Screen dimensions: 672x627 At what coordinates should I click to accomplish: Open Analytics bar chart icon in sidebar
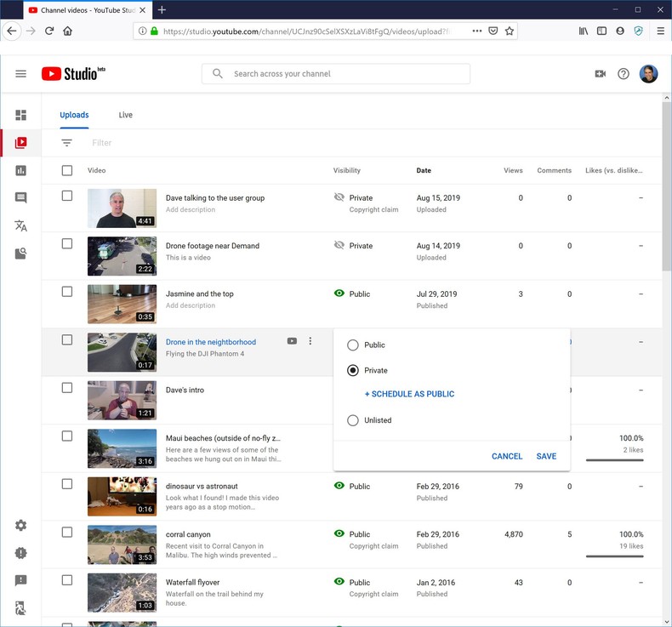pos(21,170)
